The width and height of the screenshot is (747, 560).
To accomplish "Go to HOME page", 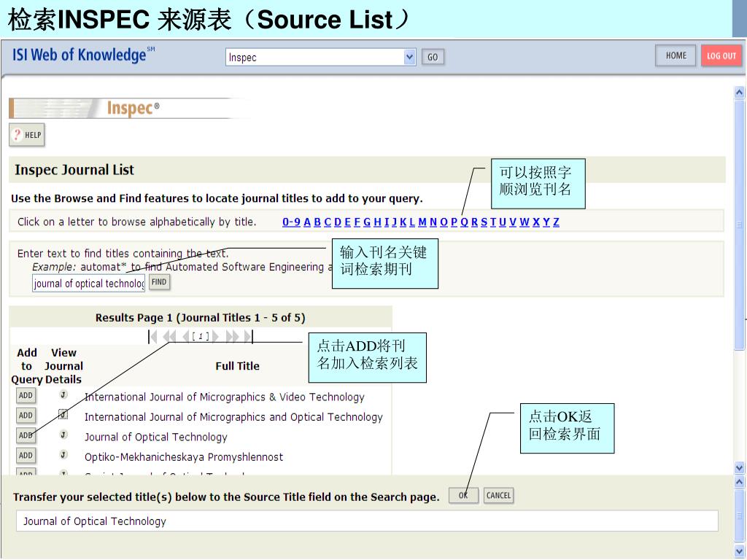I will point(676,55).
